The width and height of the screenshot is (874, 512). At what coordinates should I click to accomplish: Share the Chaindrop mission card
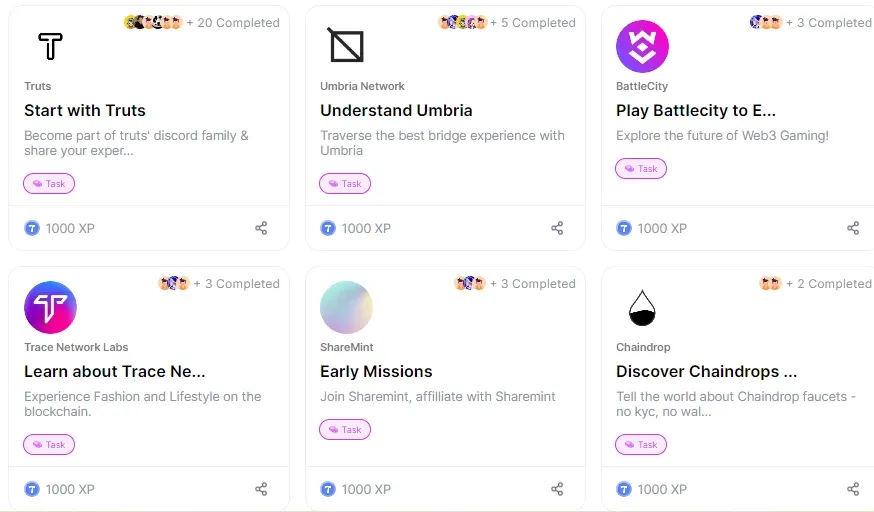(853, 489)
